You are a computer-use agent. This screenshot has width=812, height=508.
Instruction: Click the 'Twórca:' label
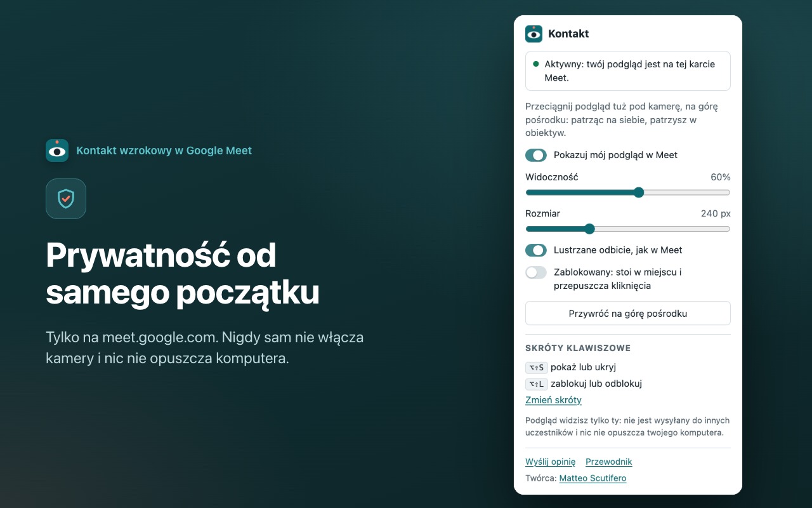[541, 478]
